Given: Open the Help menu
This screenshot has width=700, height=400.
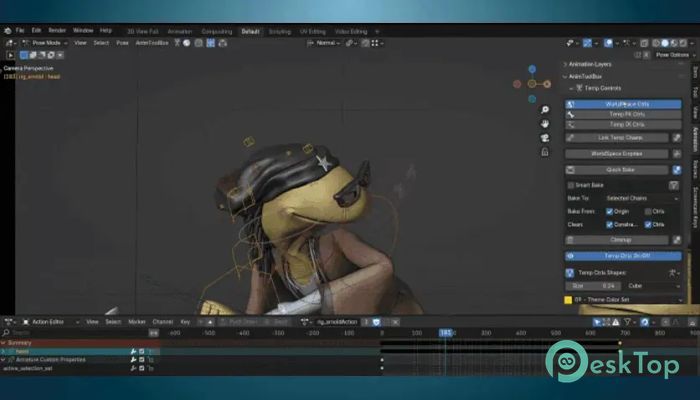Looking at the screenshot, I should pos(106,30).
